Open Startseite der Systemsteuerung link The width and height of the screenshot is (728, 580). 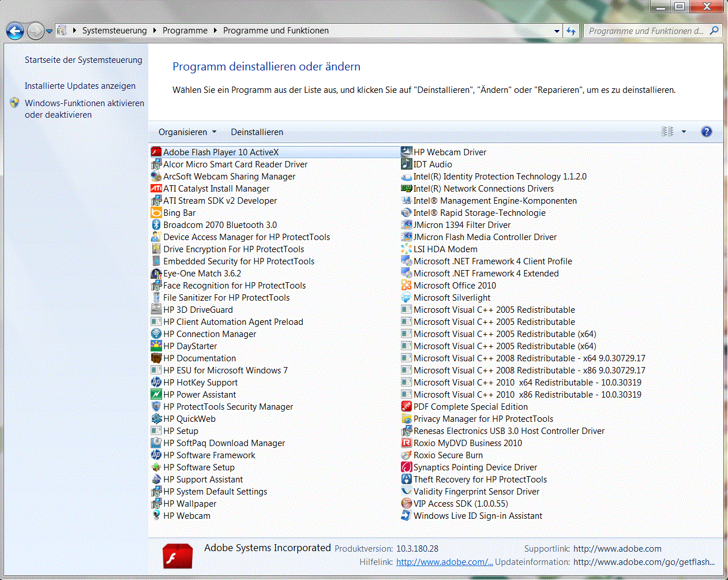pyautogui.click(x=83, y=60)
